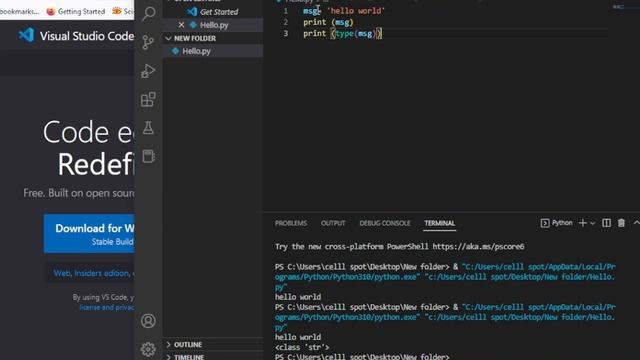Open the Testing flask view
640x360 pixels.
[148, 128]
